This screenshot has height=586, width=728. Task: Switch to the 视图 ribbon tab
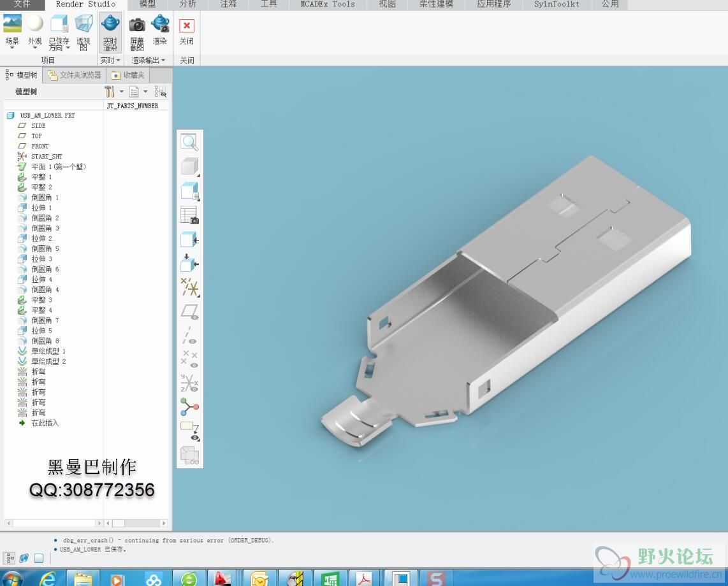tap(387, 4)
